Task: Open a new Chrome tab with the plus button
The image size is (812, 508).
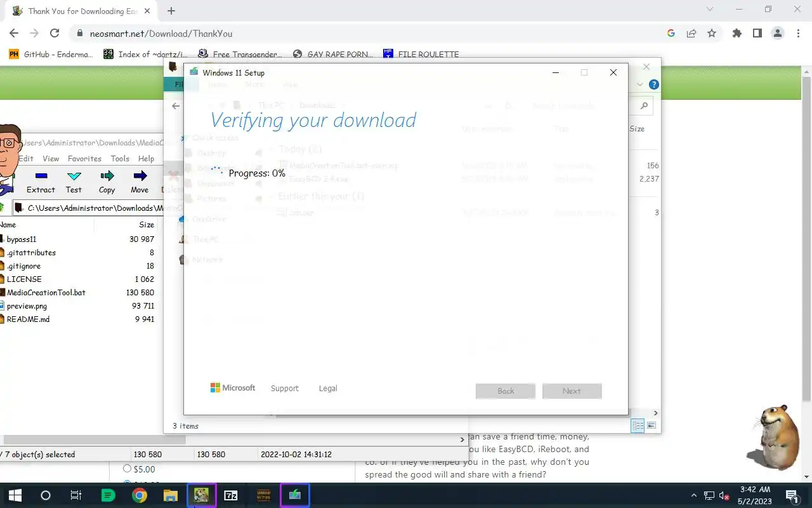Action: [171, 11]
